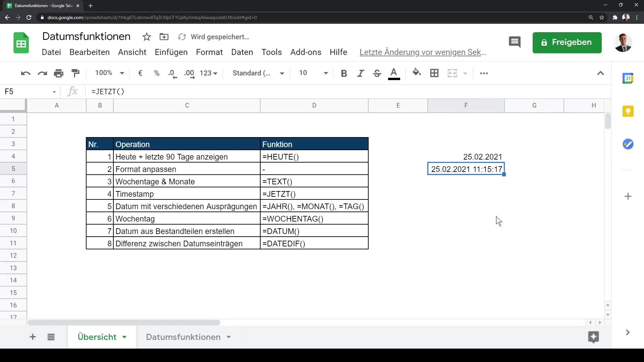Image resolution: width=644 pixels, height=362 pixels.
Task: Toggle italic formatting
Action: click(360, 73)
